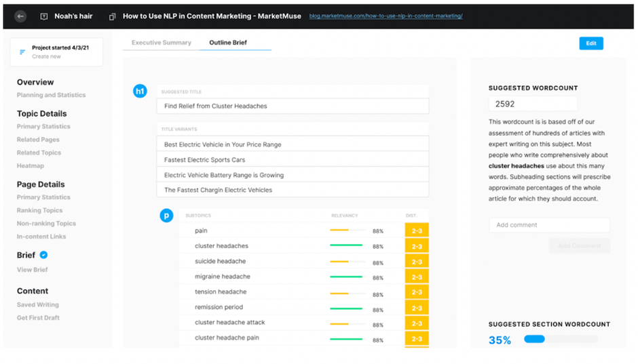This screenshot has width=638, height=364.
Task: Select Get First Draft in Content section
Action: point(38,318)
